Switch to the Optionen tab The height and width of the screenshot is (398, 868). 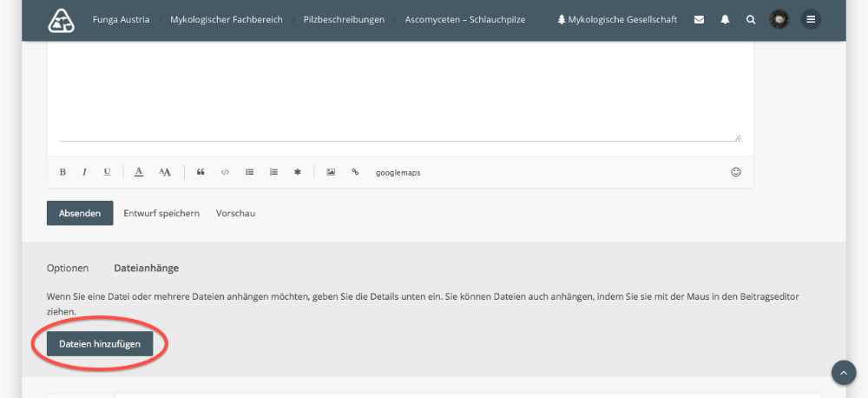(68, 269)
